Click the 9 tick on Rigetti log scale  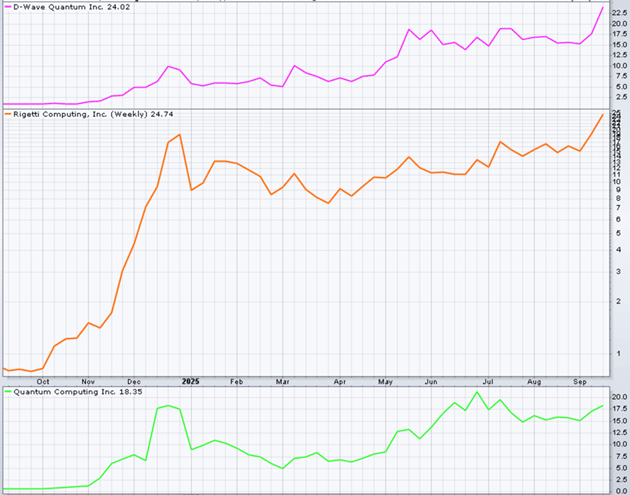pos(618,189)
